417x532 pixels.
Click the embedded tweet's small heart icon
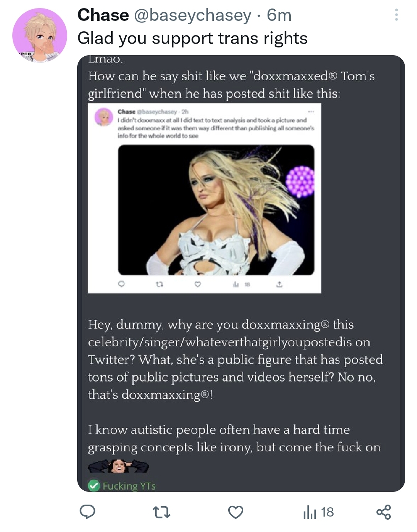(198, 284)
